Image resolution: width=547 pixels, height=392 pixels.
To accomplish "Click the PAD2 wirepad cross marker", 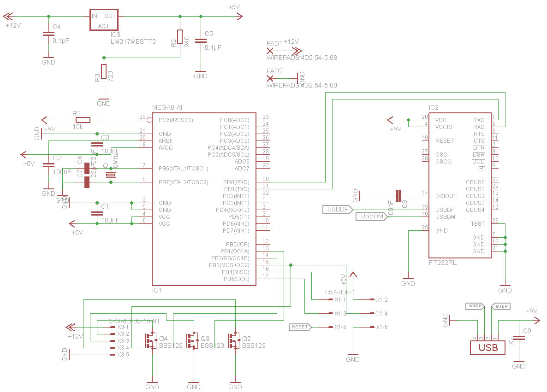I will 270,78.
